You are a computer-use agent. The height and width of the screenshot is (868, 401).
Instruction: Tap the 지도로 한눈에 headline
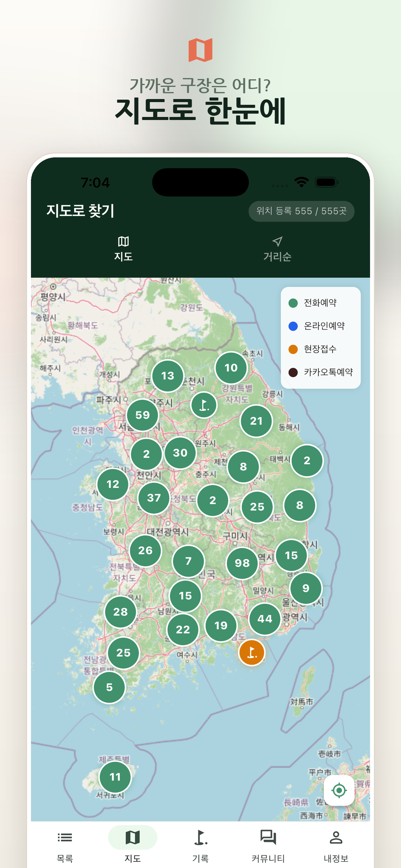click(x=200, y=111)
